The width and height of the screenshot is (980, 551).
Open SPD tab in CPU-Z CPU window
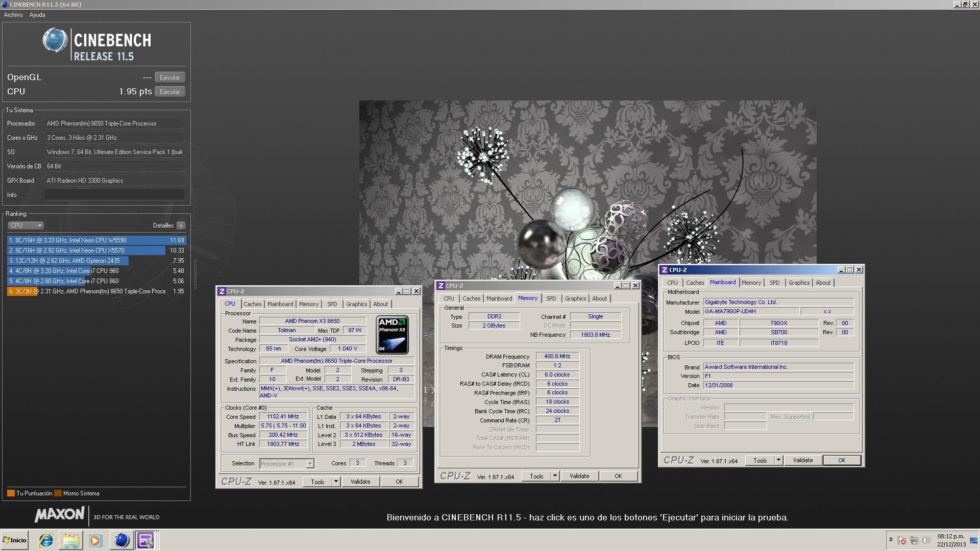[x=332, y=304]
